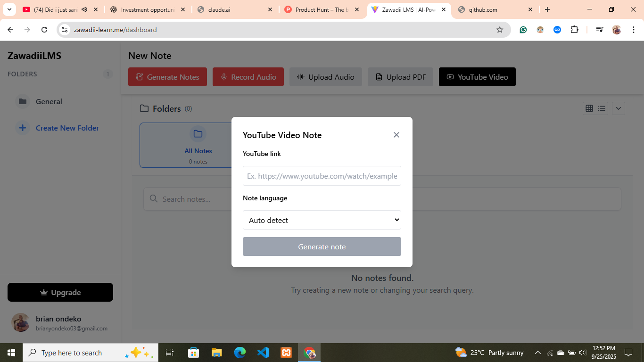Show hidden system tray icons
This screenshot has width=644, height=362.
coord(537,353)
